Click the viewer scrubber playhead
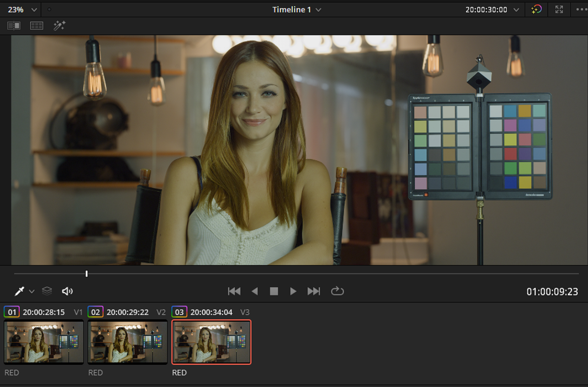This screenshot has height=387, width=588. coord(87,273)
